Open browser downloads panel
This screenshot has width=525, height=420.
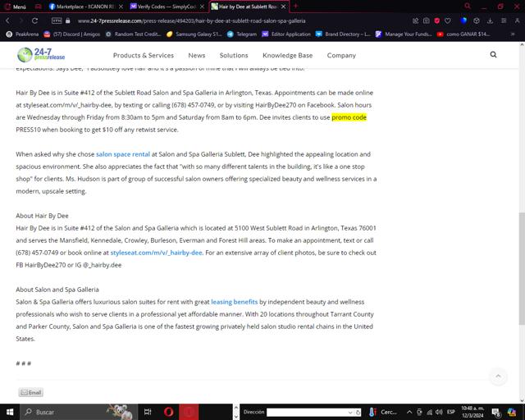click(490, 21)
